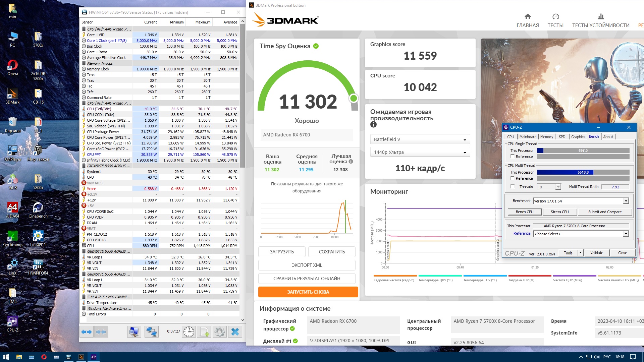Click HWiNFO network monitors remote icon
Viewport: 644px width, 362px height.
(x=151, y=332)
